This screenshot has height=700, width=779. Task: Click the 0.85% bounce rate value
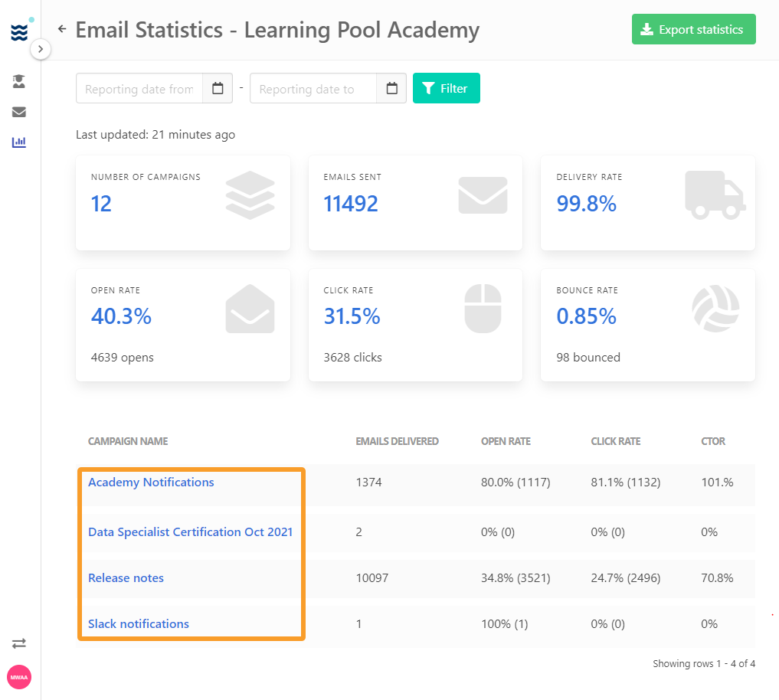point(586,316)
